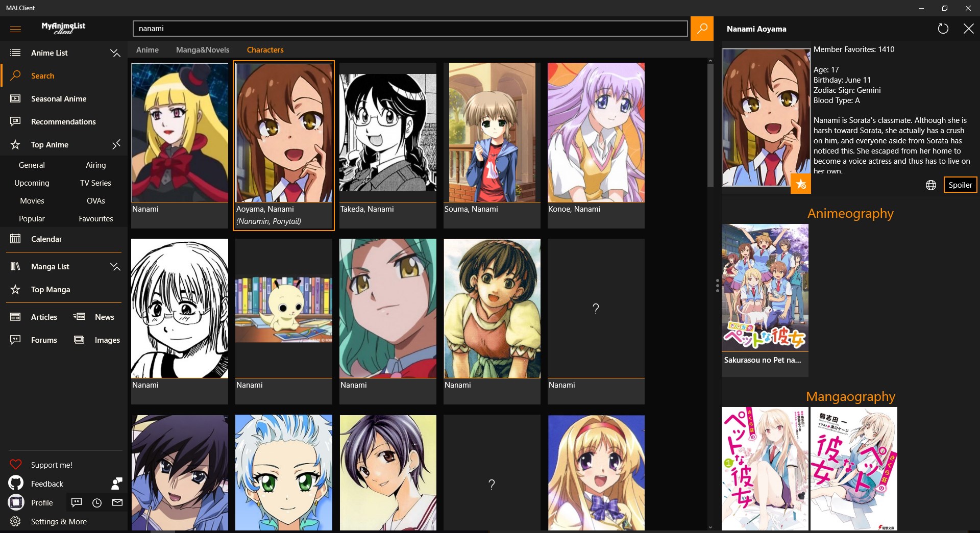The width and height of the screenshot is (980, 533).
Task: Open Images section
Action: [x=107, y=340]
